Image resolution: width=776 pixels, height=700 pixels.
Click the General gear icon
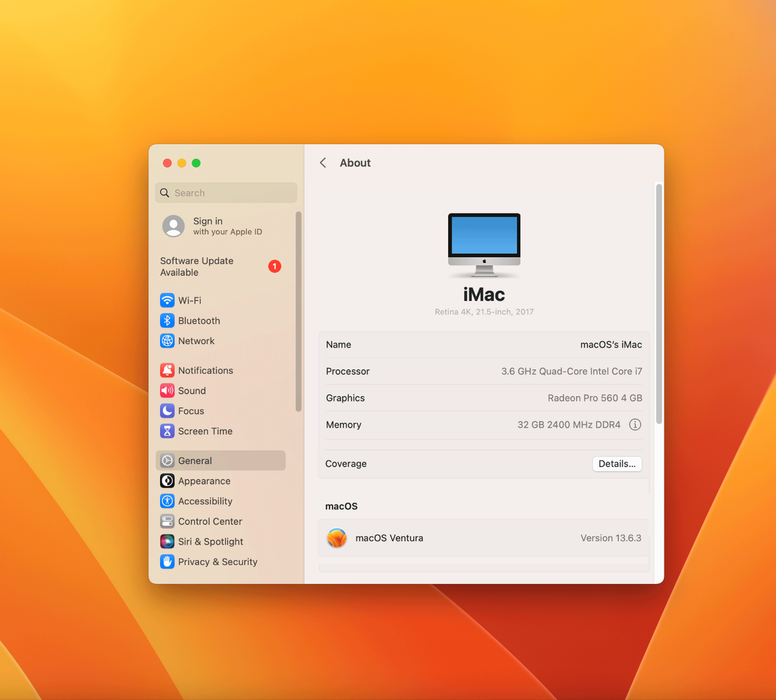click(x=167, y=461)
